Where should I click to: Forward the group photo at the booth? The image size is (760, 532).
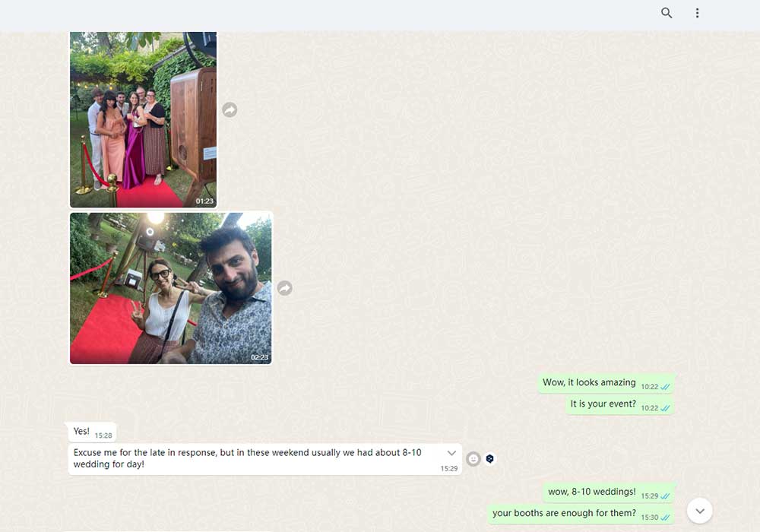pyautogui.click(x=230, y=110)
